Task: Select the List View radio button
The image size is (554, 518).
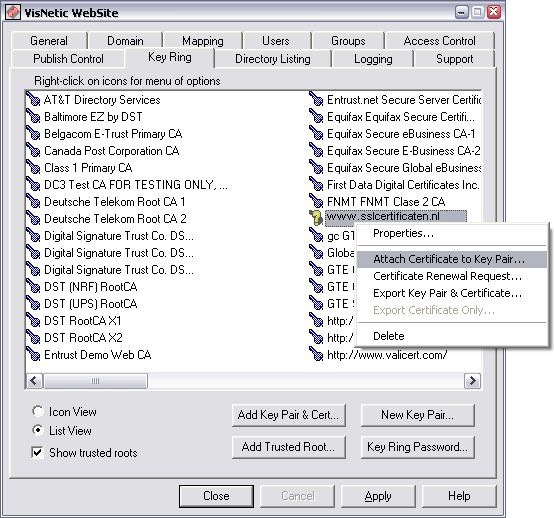Action: pyautogui.click(x=37, y=430)
